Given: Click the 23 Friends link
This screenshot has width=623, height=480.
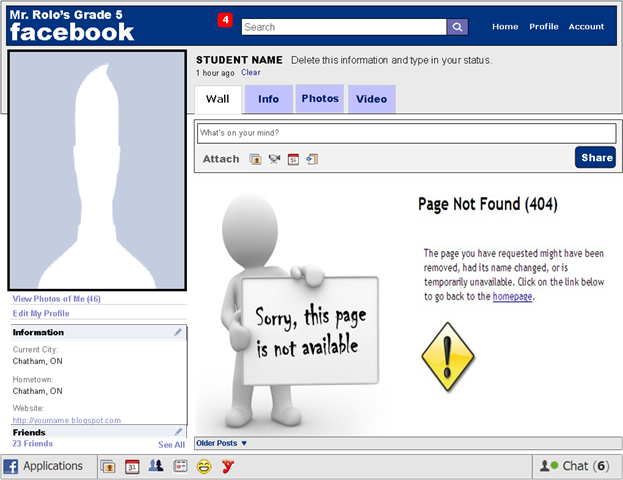Looking at the screenshot, I should point(33,443).
